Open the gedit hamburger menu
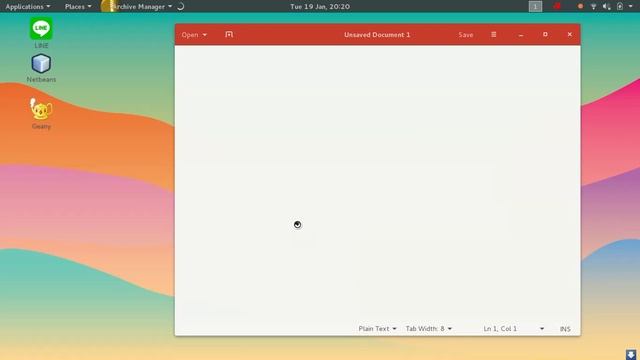The height and width of the screenshot is (360, 640). [493, 34]
